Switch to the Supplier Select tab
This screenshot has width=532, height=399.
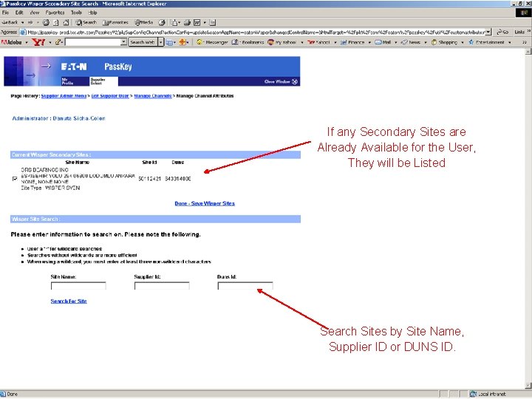coord(104,81)
